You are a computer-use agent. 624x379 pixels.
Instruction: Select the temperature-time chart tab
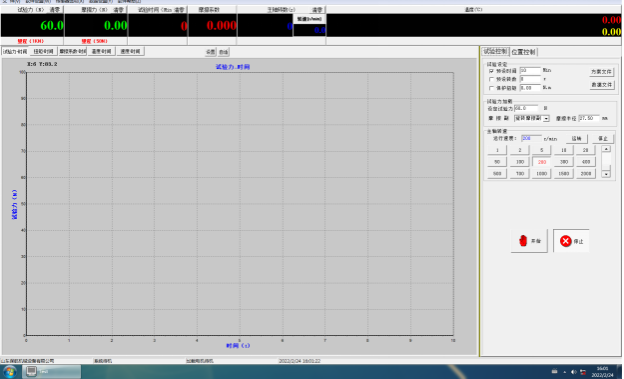tap(101, 51)
